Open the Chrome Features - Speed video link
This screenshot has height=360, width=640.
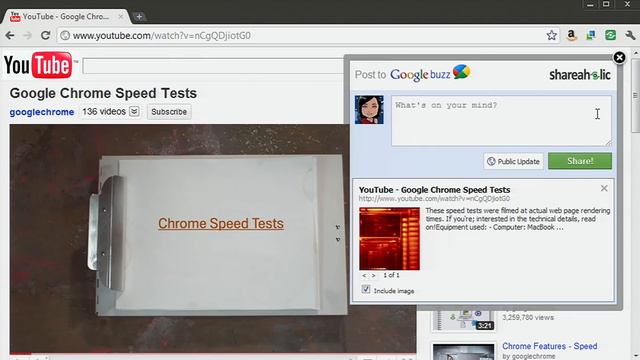[549, 346]
